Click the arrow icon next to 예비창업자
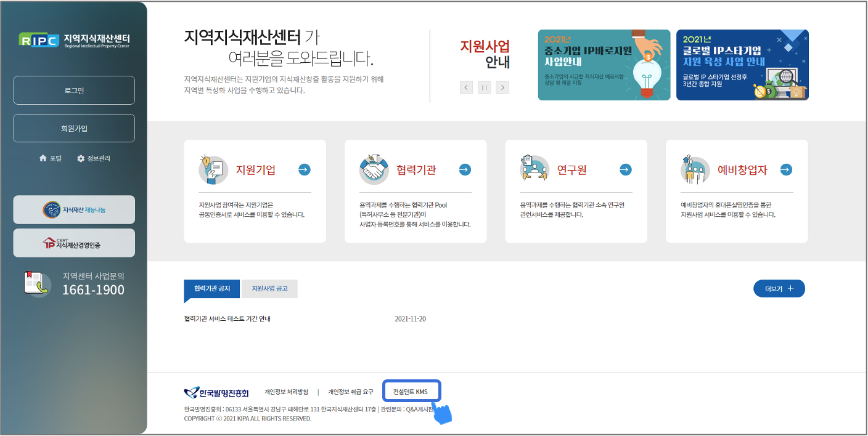 786,170
